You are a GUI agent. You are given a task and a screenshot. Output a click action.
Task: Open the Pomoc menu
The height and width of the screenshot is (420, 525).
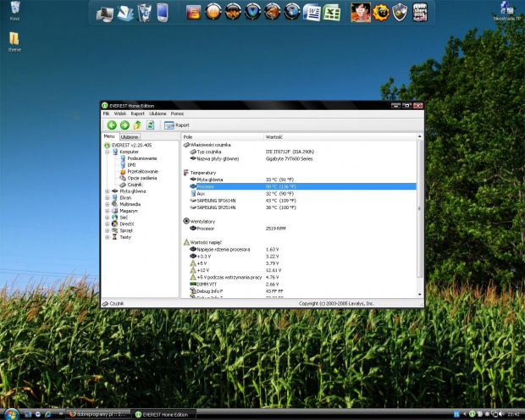pos(177,113)
